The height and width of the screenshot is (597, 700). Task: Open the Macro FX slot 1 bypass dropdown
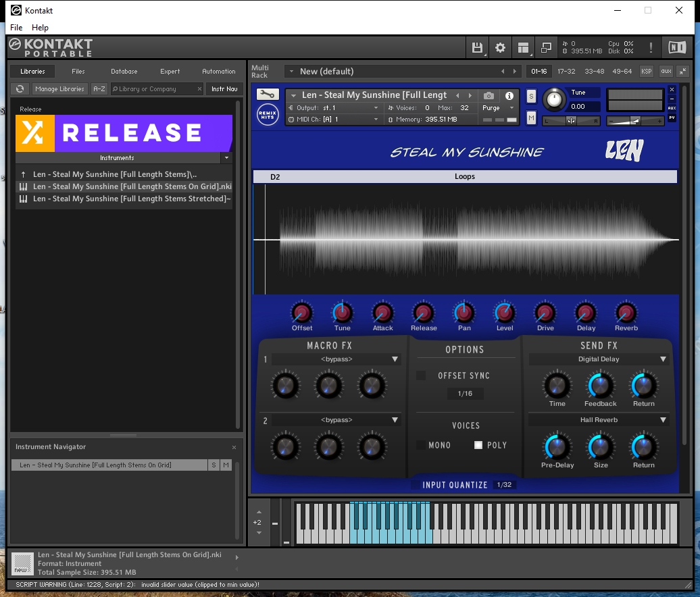[336, 359]
